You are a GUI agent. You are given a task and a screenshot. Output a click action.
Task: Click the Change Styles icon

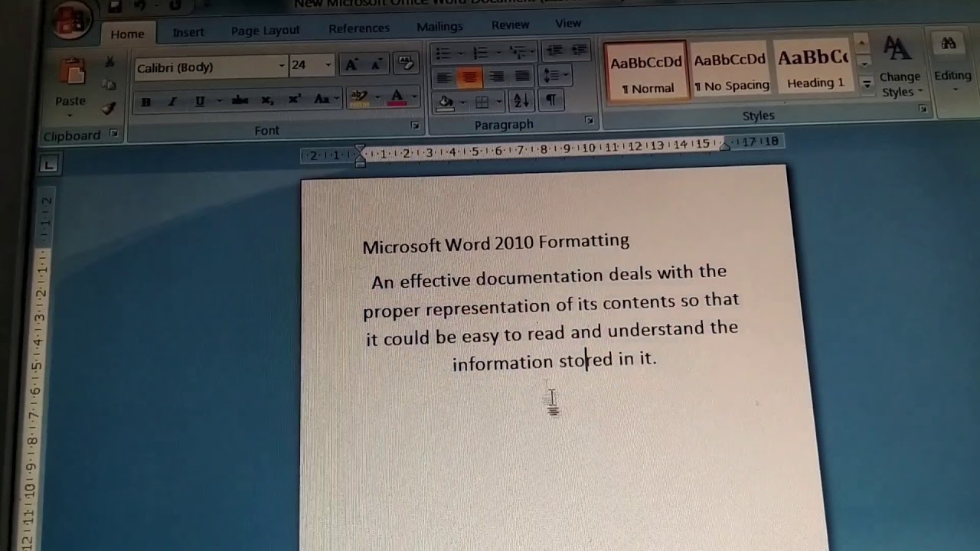[x=897, y=48]
